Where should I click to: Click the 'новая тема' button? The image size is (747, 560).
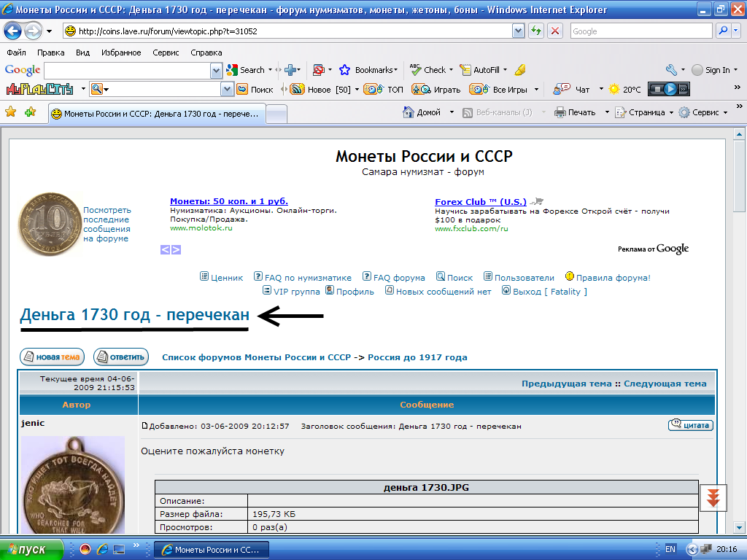point(52,357)
